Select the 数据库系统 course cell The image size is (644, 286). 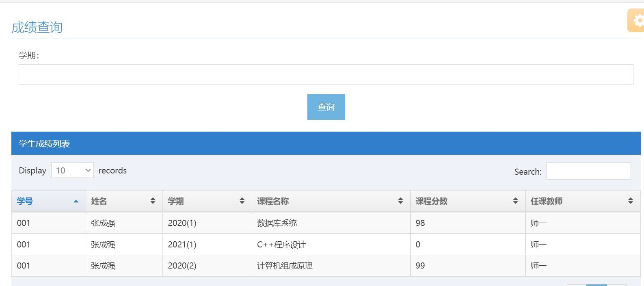click(x=331, y=223)
